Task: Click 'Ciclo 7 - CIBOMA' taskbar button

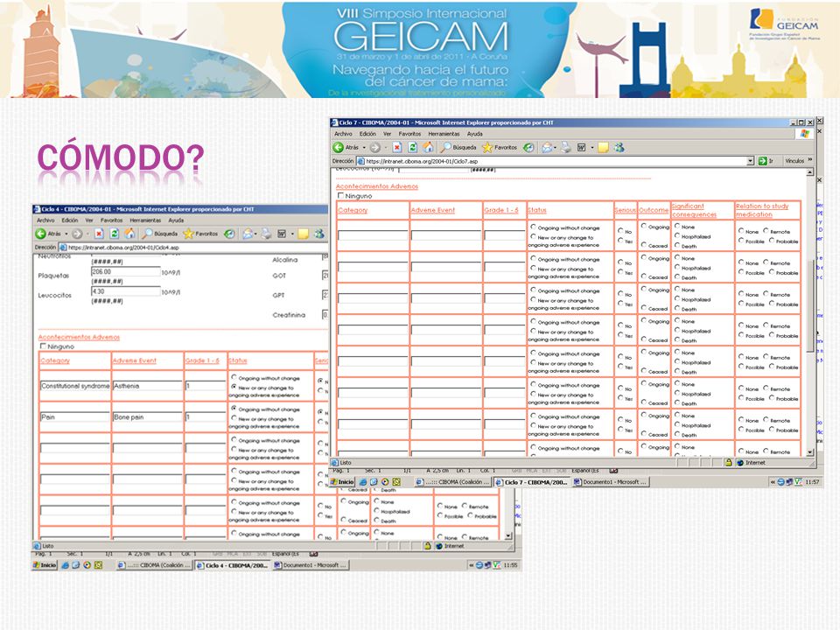Action: [x=531, y=482]
